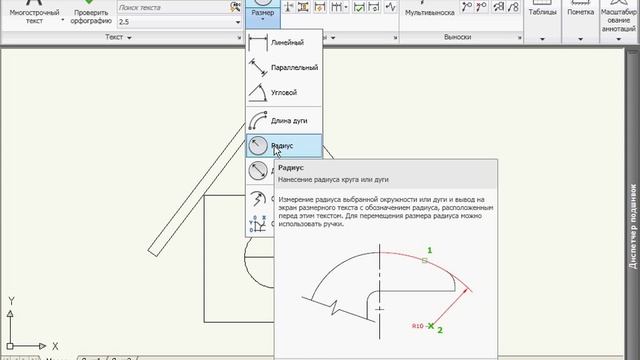Open the 2.5 text height combo box

[180, 22]
